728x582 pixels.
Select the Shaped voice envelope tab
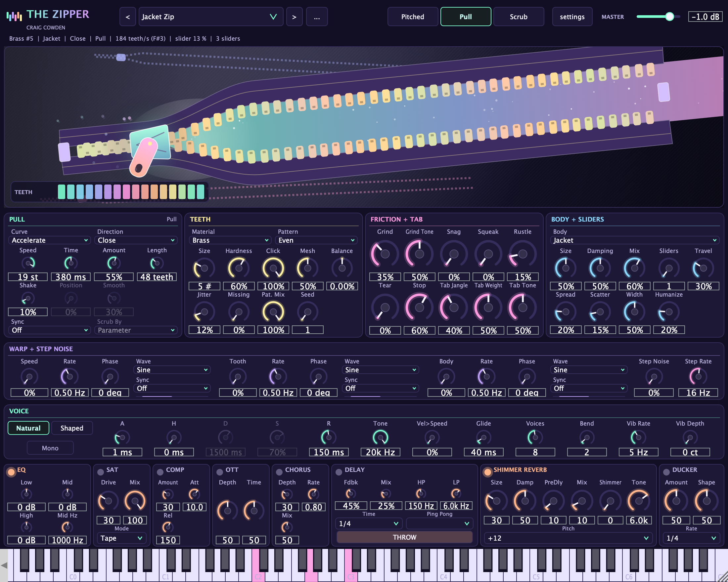coord(71,428)
